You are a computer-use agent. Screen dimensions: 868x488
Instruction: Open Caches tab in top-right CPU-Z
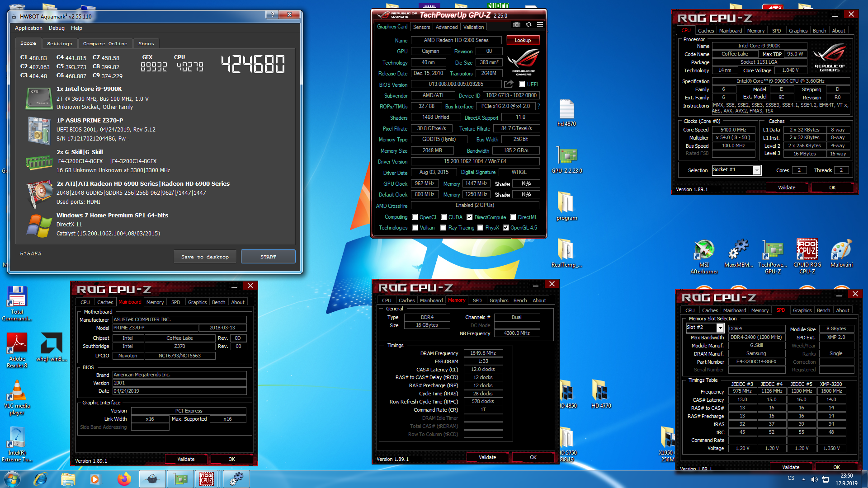pyautogui.click(x=706, y=31)
